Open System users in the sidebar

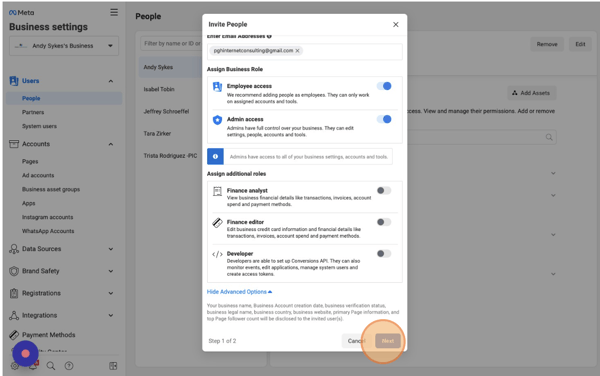click(39, 126)
